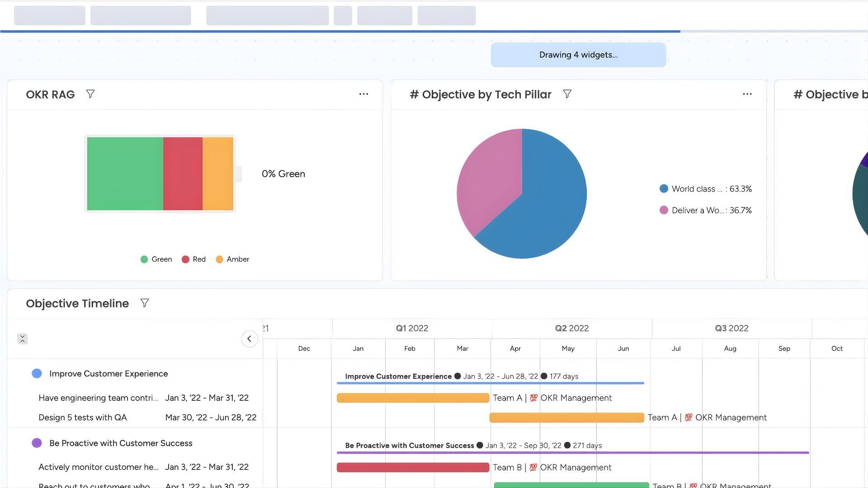Open Objective by Tech Pillar three-dot menu

pyautogui.click(x=747, y=94)
